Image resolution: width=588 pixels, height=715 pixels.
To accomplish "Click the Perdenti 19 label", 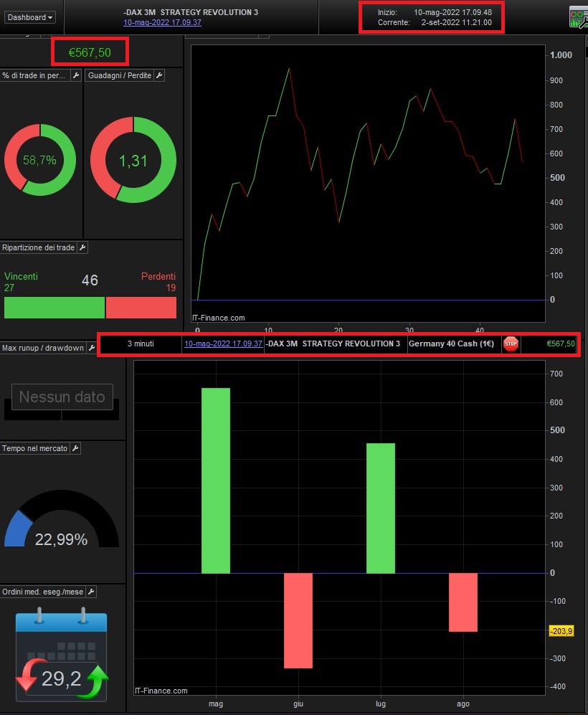I will 158,282.
